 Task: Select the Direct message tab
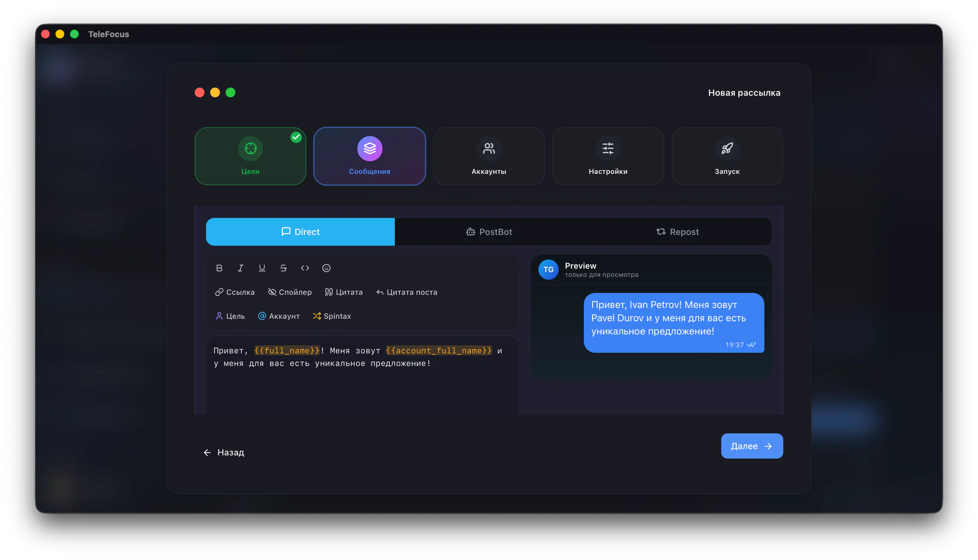(301, 231)
